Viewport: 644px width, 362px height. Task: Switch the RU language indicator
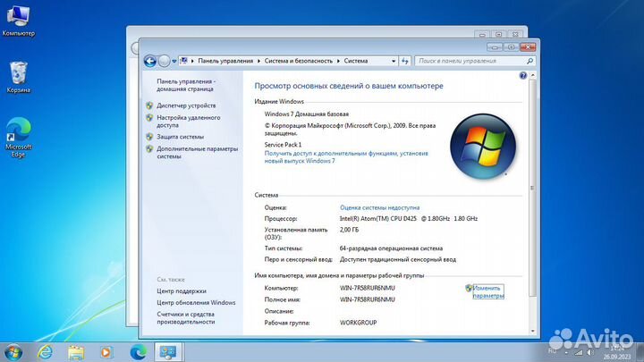pos(552,351)
